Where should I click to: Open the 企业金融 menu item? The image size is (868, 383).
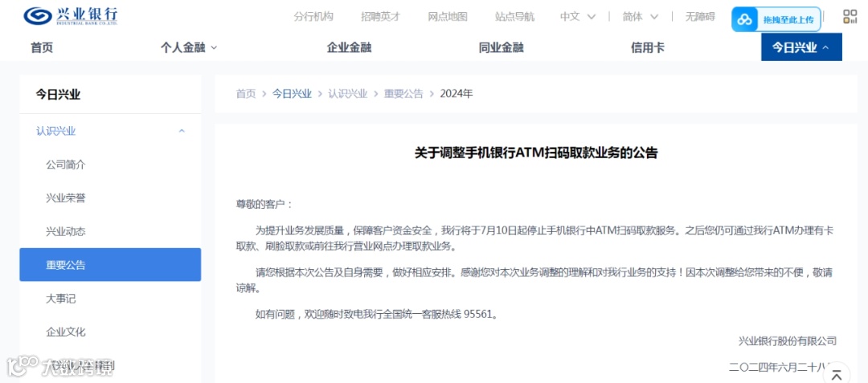(349, 47)
